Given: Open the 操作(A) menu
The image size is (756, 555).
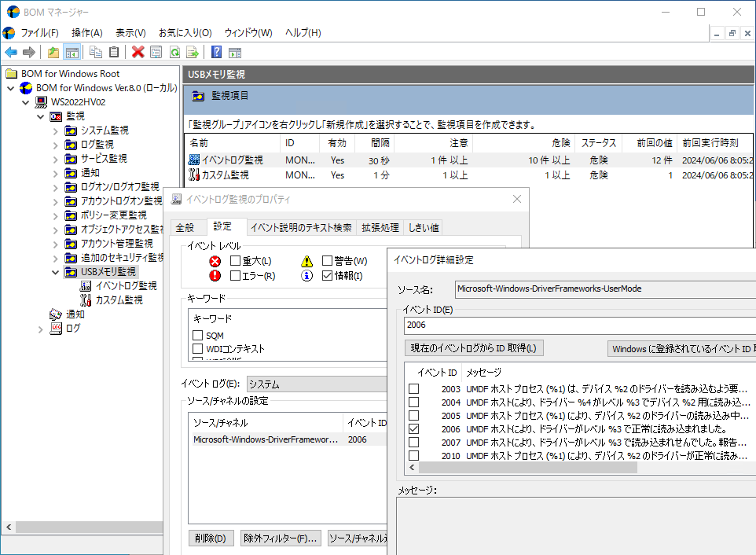Looking at the screenshot, I should 86,32.
